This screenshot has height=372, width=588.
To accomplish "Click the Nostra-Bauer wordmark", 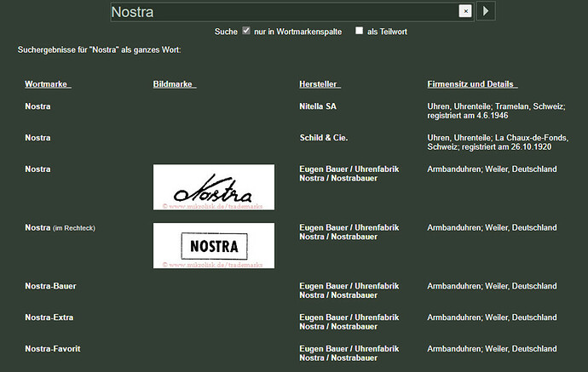I will click(50, 286).
